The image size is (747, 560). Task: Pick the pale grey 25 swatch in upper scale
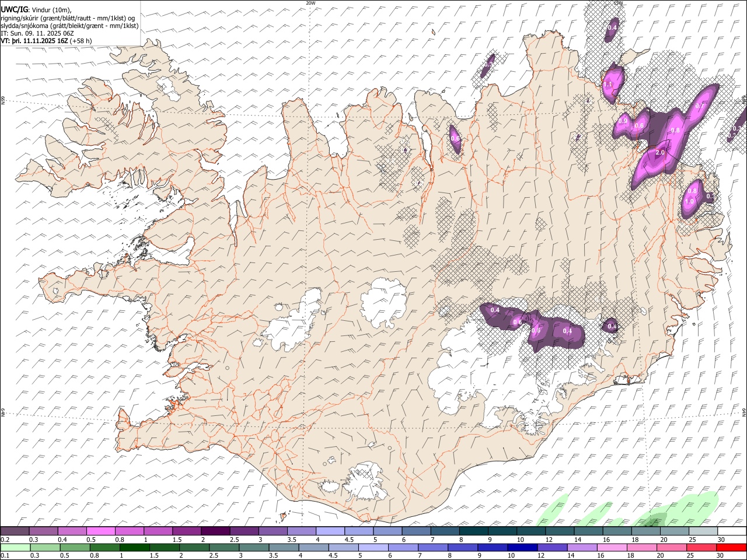tap(704, 531)
